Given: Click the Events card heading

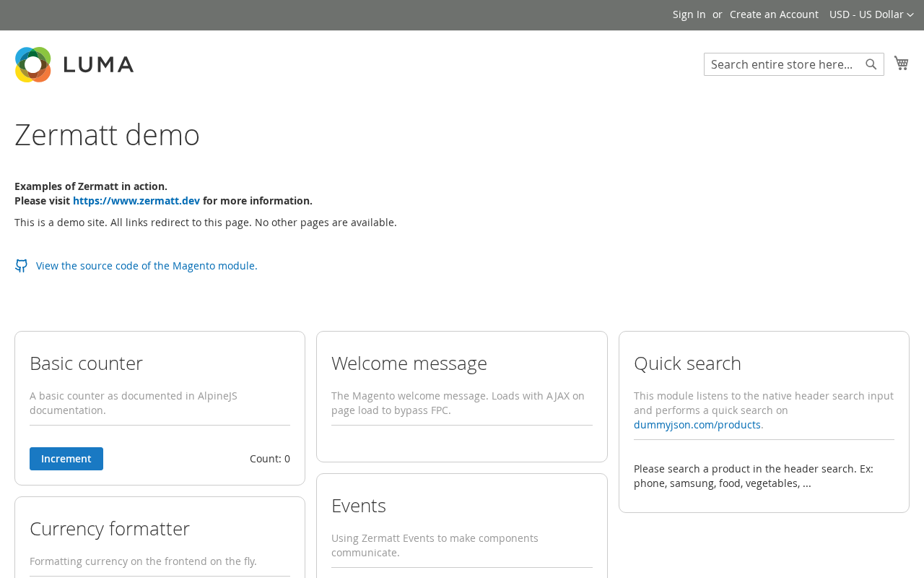Looking at the screenshot, I should [359, 505].
